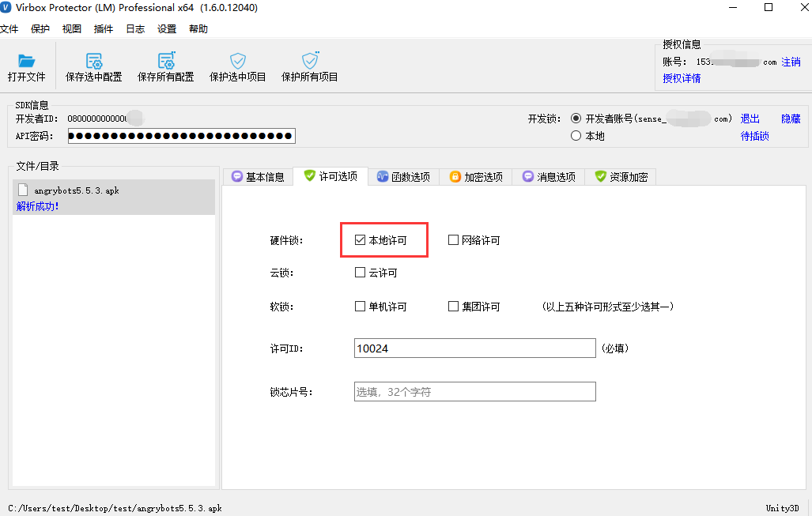Viewport: 812px width, 516px height.
Task: Click the angrybots5.5.3.apk file icon
Action: (x=23, y=190)
